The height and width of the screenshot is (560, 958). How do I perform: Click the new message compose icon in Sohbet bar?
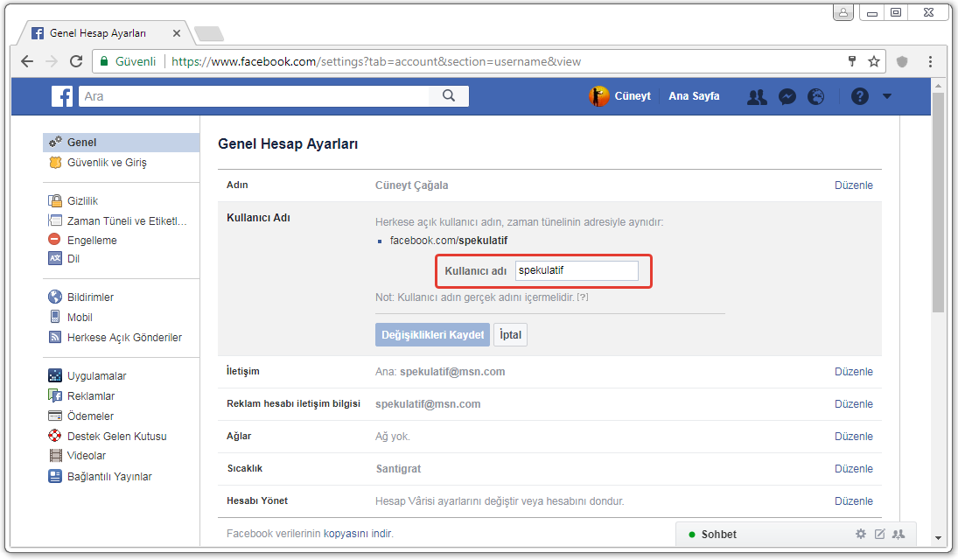[x=879, y=534]
